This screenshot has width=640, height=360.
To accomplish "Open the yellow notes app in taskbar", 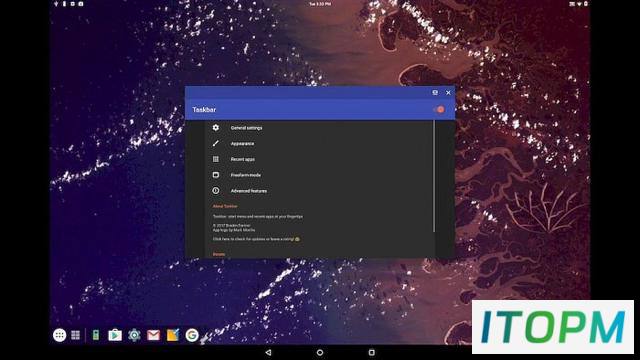I will (173, 335).
